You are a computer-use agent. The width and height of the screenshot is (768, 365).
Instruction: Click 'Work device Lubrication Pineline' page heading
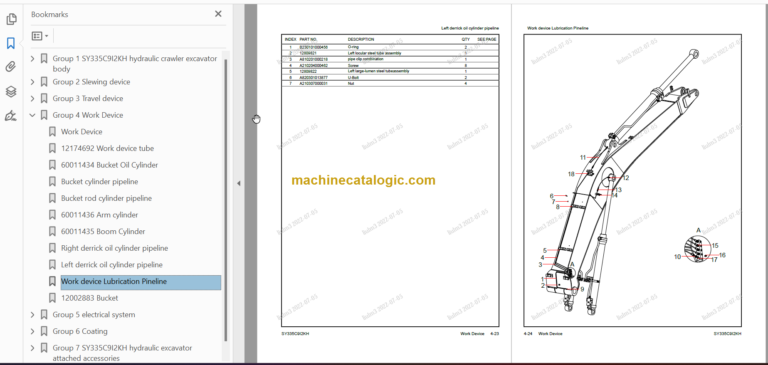tap(558, 28)
